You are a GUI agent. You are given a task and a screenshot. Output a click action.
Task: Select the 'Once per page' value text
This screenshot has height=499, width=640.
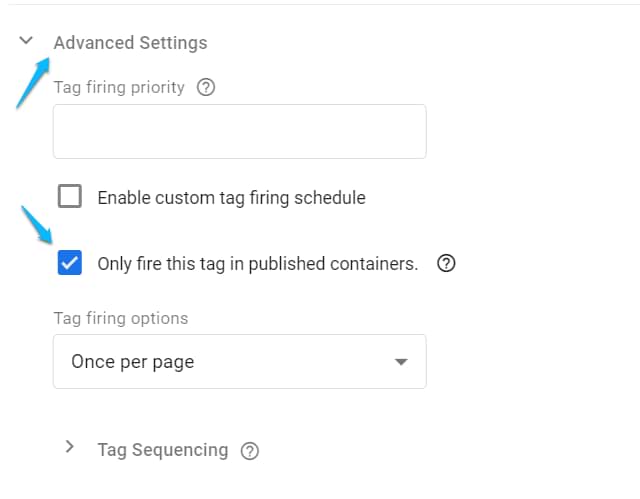click(132, 362)
